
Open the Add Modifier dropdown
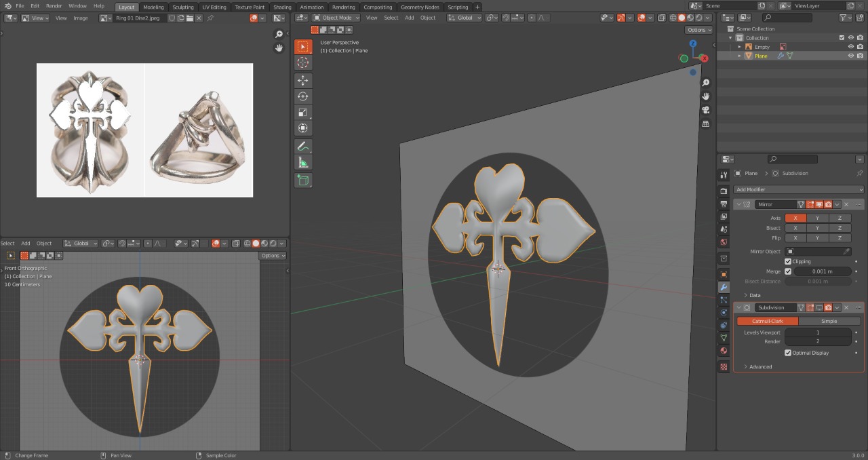(x=799, y=189)
